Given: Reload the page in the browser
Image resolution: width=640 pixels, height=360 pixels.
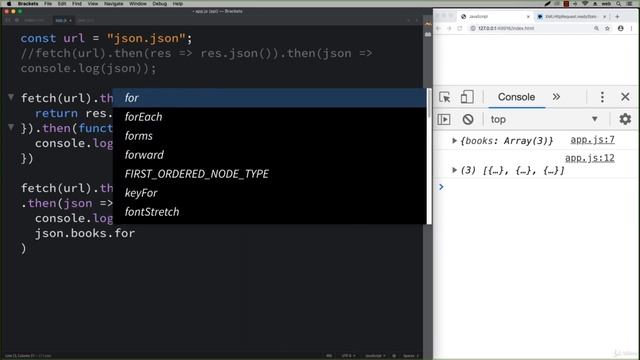Looking at the screenshot, I should point(460,29).
